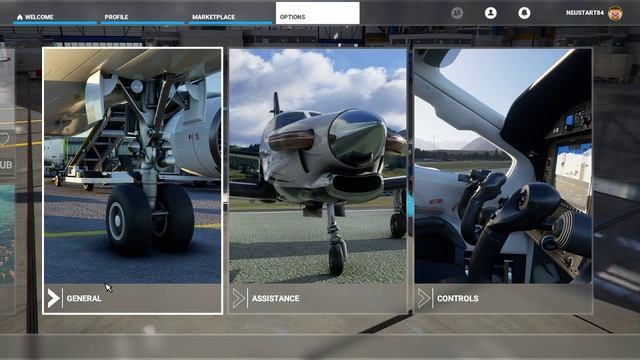Click the arrow icon next to Assistance
Image resolution: width=640 pixels, height=360 pixels.
coord(239,298)
